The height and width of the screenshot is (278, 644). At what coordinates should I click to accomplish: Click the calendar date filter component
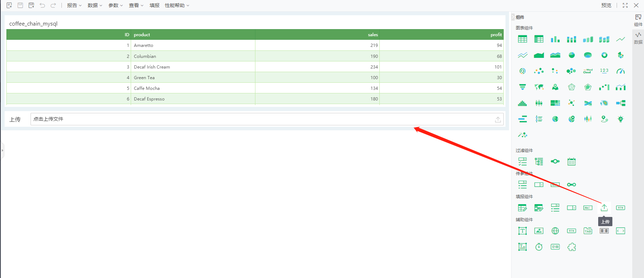pyautogui.click(x=572, y=162)
